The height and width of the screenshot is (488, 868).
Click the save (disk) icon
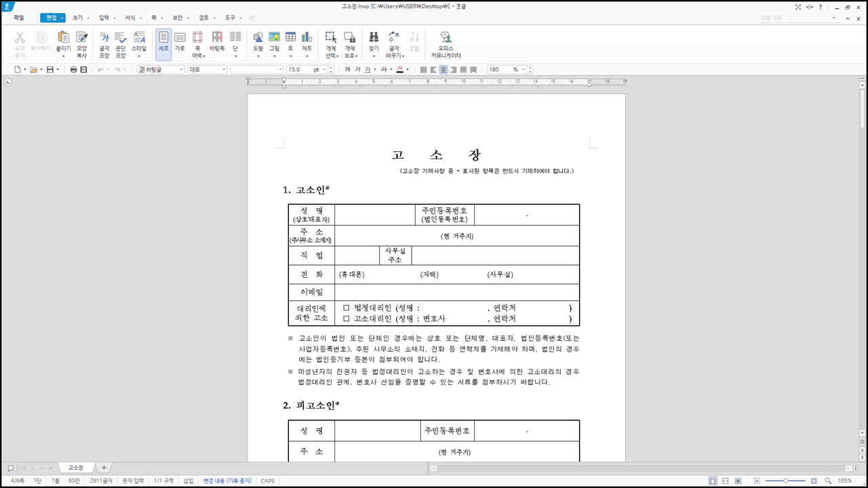[x=50, y=70]
